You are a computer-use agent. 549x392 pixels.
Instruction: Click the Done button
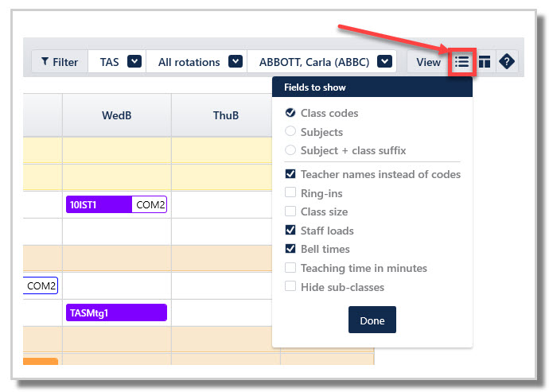[x=372, y=320]
